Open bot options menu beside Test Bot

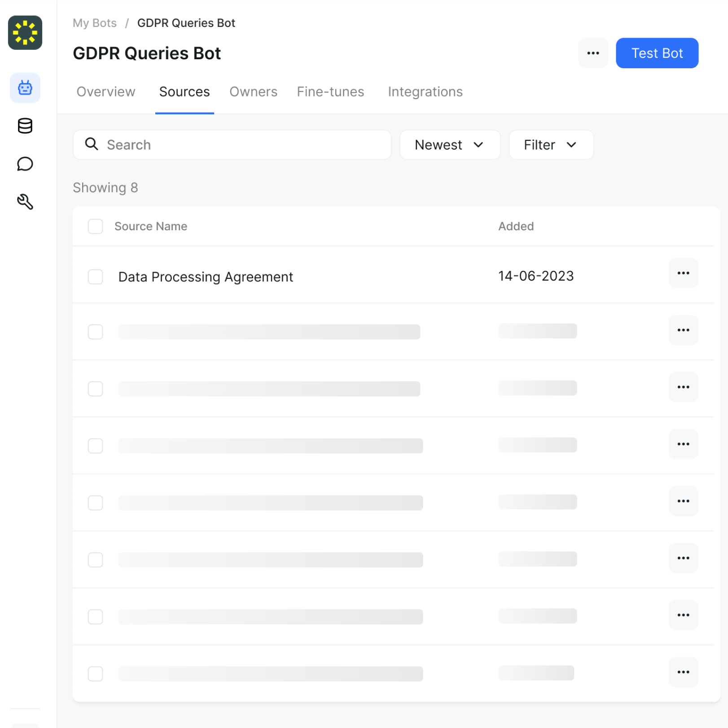592,53
